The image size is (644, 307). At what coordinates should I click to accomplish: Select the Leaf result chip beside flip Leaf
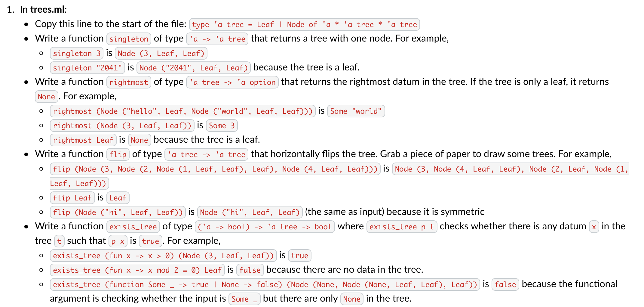(118, 197)
